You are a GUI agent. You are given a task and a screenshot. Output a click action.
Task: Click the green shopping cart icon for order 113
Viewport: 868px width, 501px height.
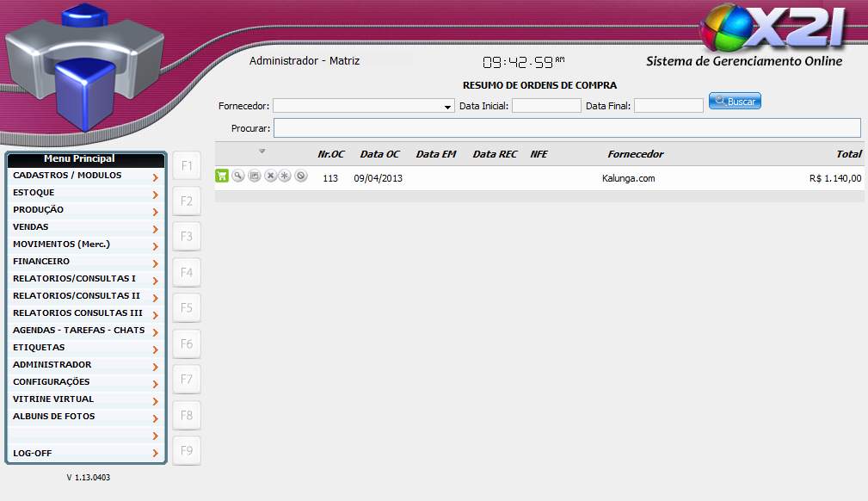pos(222,176)
